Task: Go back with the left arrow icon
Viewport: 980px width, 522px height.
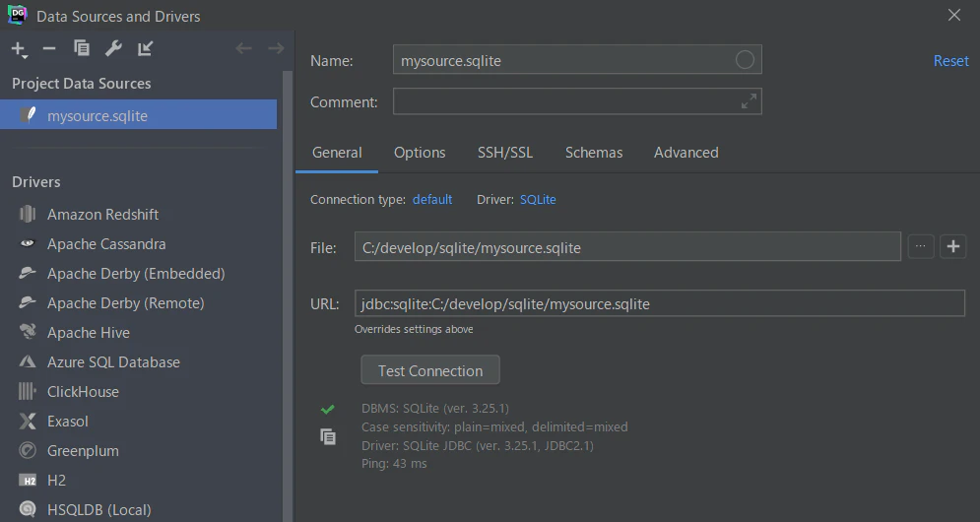Action: click(243, 48)
